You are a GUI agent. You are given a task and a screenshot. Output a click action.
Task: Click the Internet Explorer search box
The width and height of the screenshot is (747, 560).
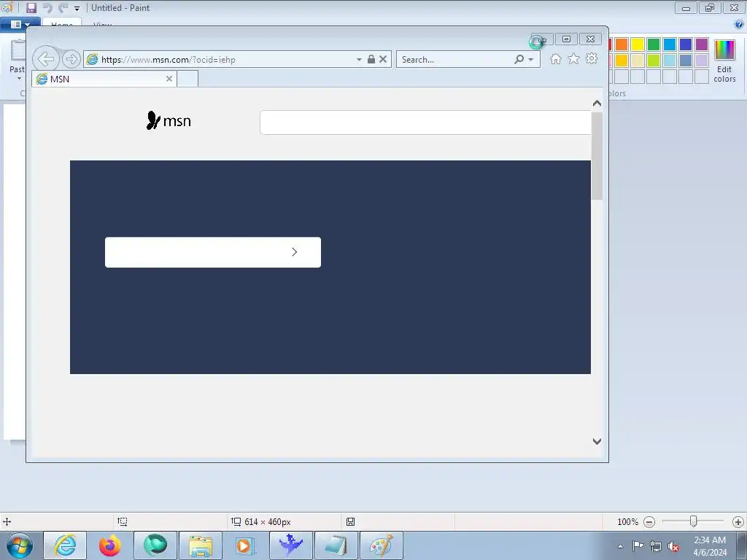coord(456,60)
